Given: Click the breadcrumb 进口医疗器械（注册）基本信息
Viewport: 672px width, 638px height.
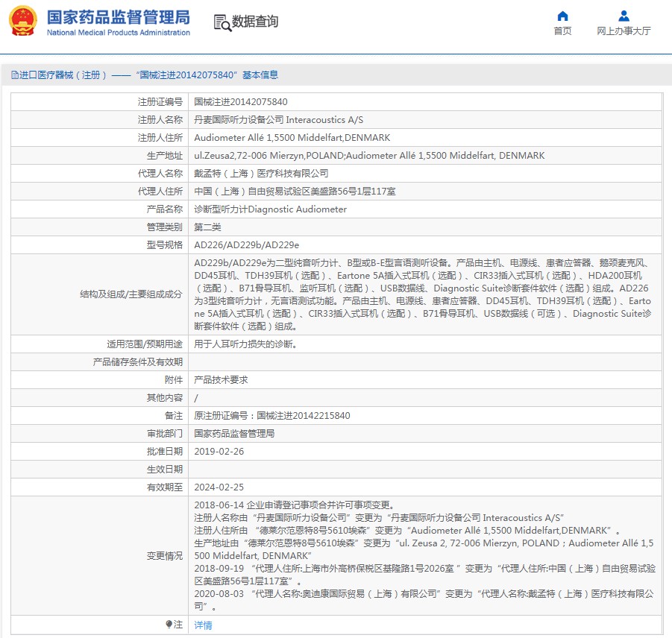Looking at the screenshot, I should tap(145, 75).
